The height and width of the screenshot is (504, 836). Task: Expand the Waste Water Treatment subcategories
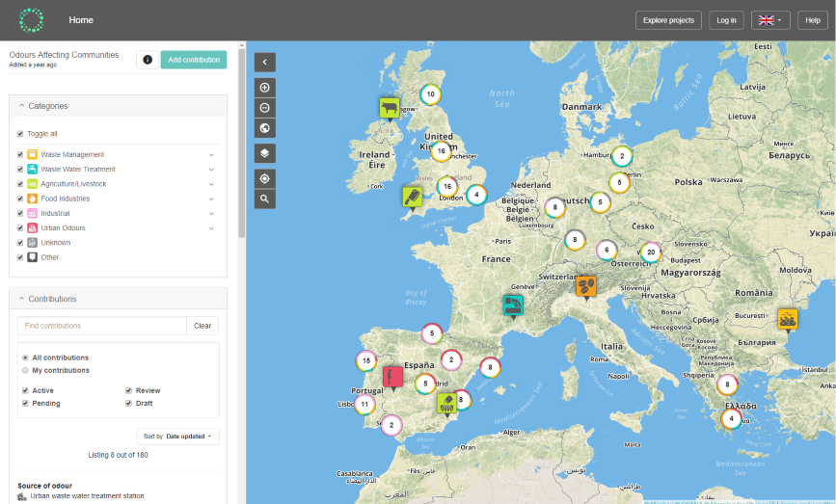[211, 170]
